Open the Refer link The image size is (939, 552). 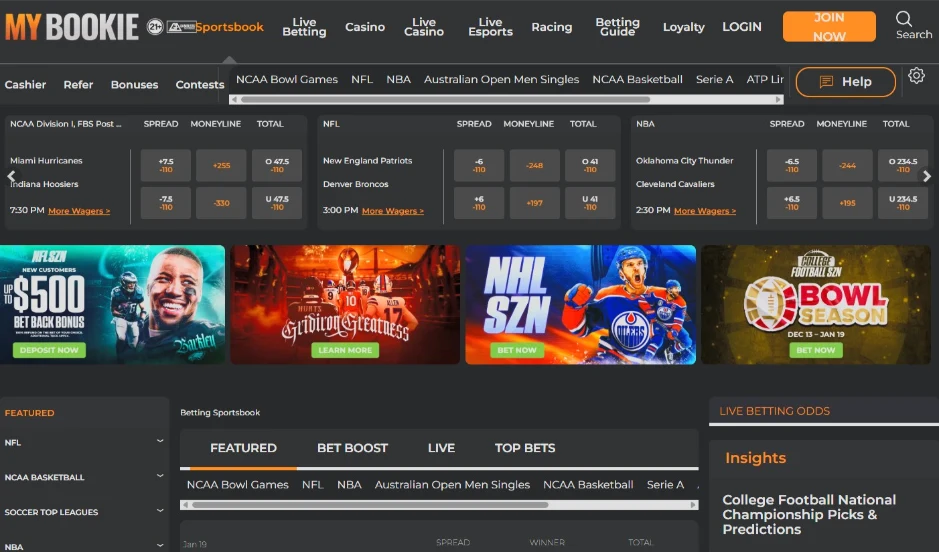pos(78,85)
